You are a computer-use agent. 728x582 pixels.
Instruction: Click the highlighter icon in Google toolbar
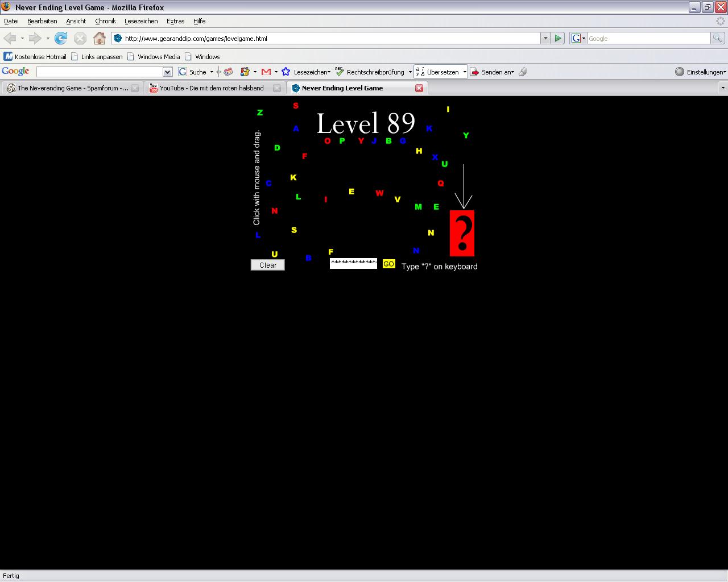(523, 72)
